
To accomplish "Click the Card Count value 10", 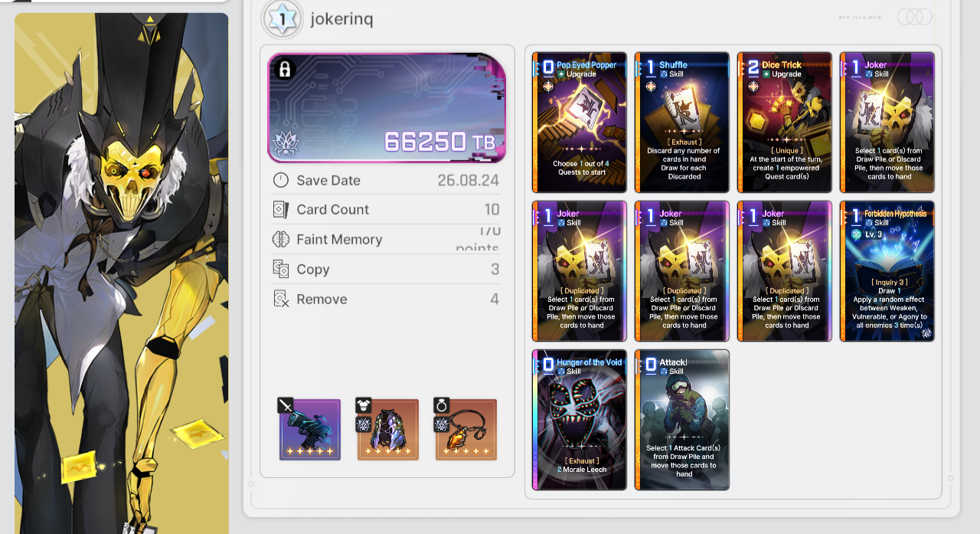I will 492,209.
